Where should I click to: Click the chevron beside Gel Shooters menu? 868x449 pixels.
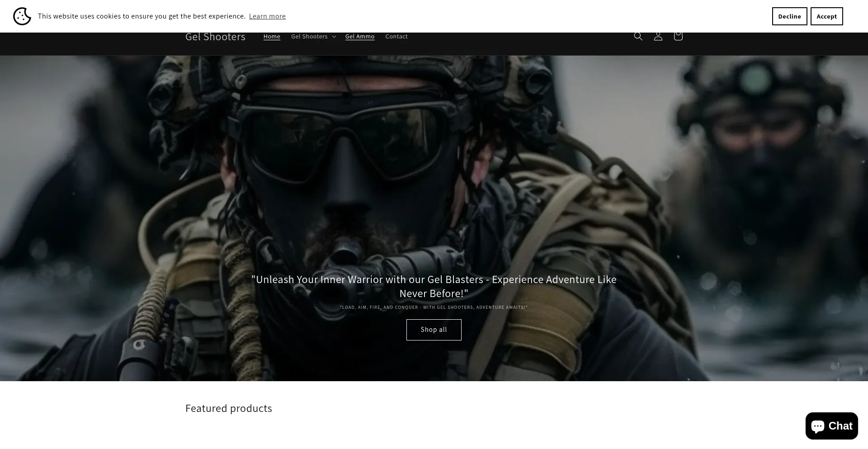[334, 37]
